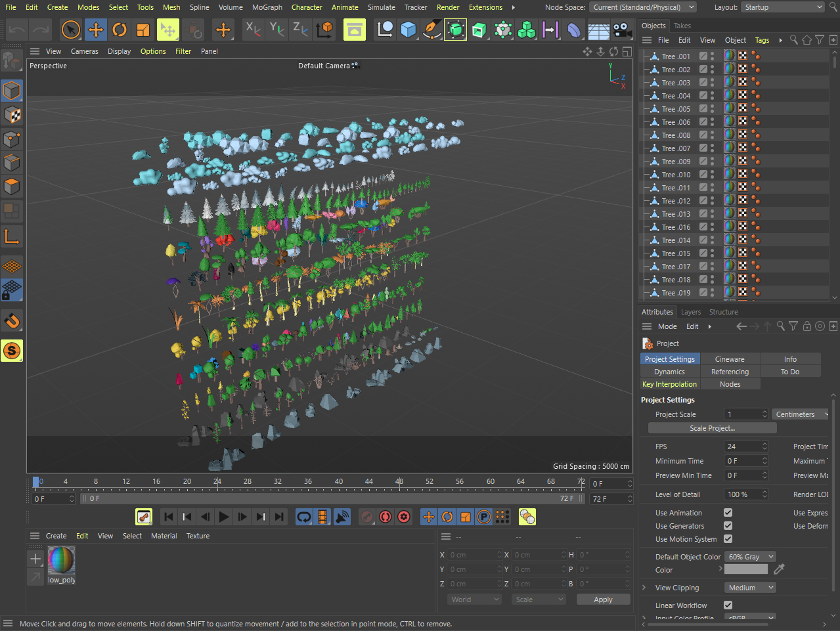Switch to the Cineware tab
Screen dimensions: 840x631
click(730, 359)
